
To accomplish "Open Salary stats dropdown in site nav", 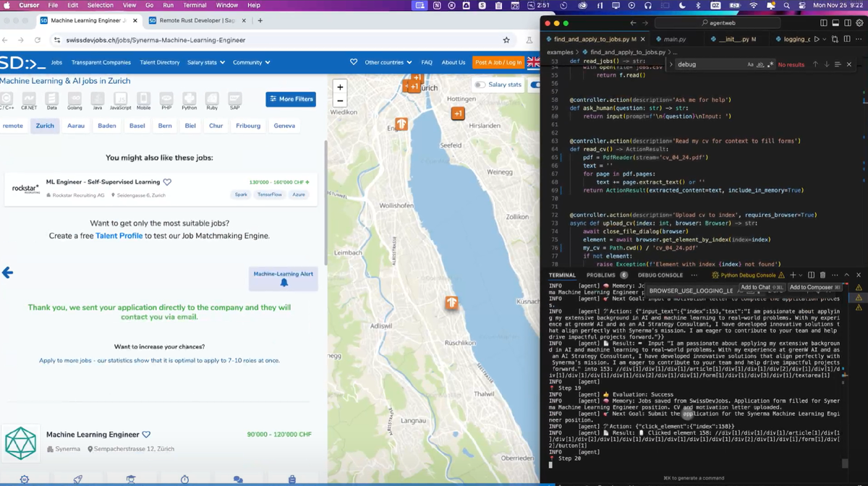I will click(205, 62).
